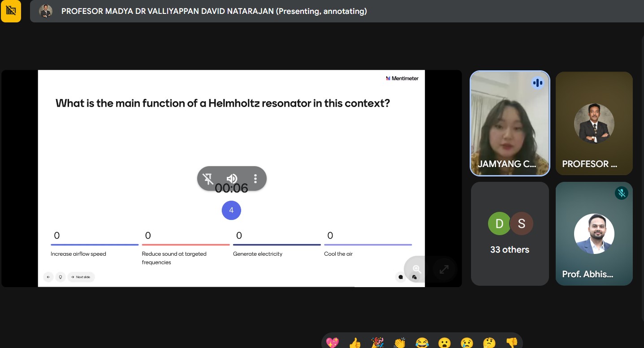Unpin the shared presentation
644x348 pixels.
[208, 179]
